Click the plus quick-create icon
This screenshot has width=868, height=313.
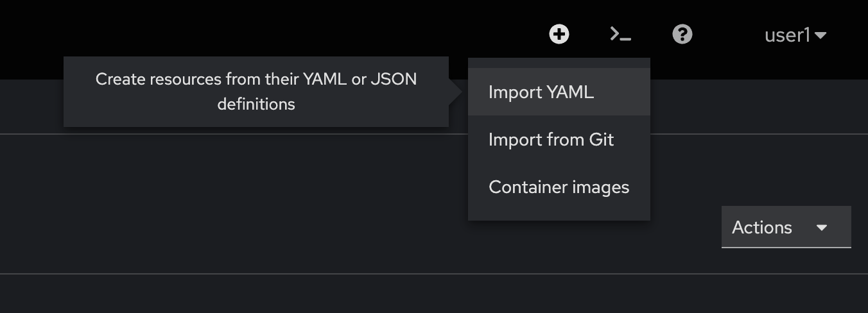tap(559, 34)
